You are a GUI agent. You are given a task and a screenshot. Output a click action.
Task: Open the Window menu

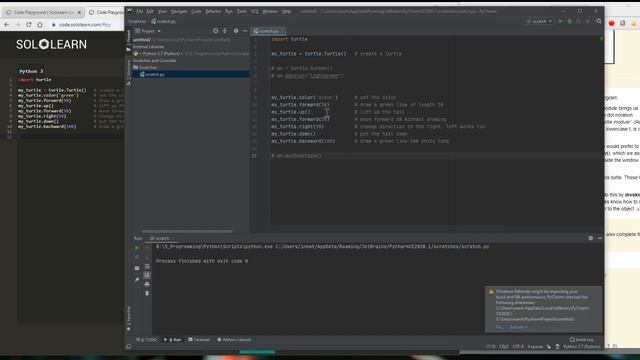(270, 11)
